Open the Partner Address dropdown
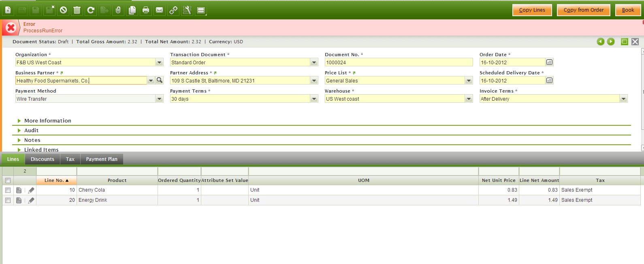This screenshot has height=264, width=644. (x=314, y=80)
